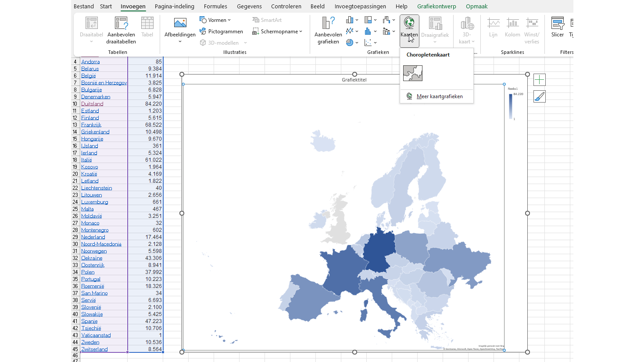
Task: Click the Kaarten chart button
Action: click(409, 31)
